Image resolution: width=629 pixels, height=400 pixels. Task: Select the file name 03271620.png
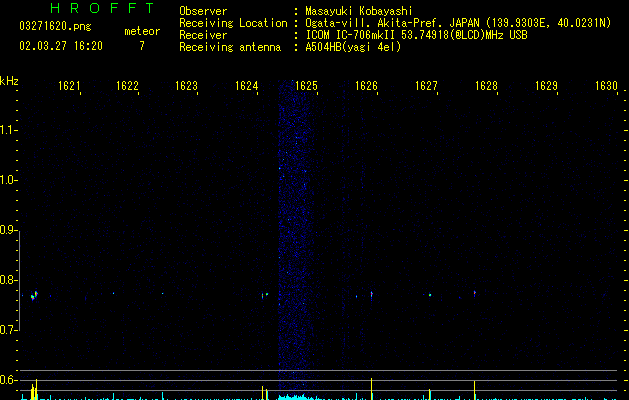[55, 26]
